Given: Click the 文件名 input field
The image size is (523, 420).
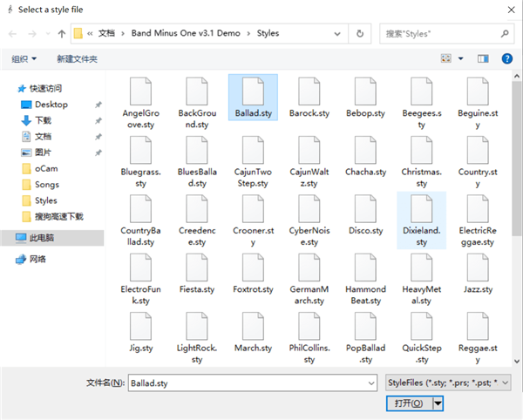Looking at the screenshot, I should [253, 383].
